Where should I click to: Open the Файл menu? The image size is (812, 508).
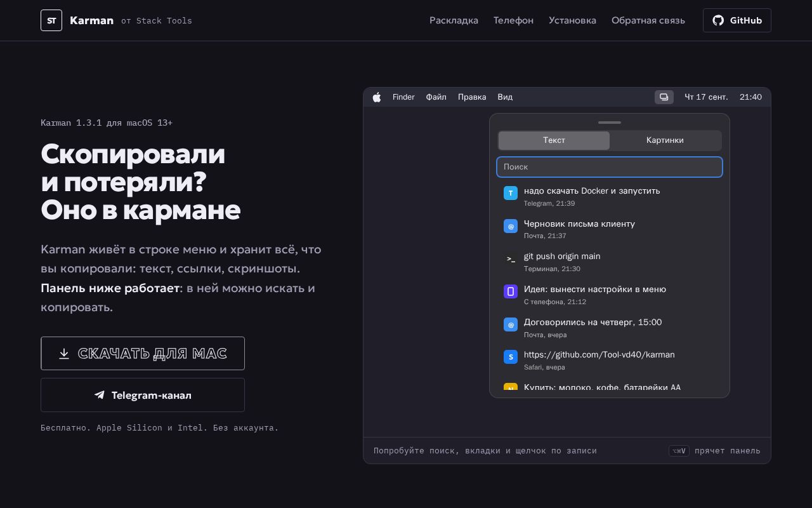(436, 97)
